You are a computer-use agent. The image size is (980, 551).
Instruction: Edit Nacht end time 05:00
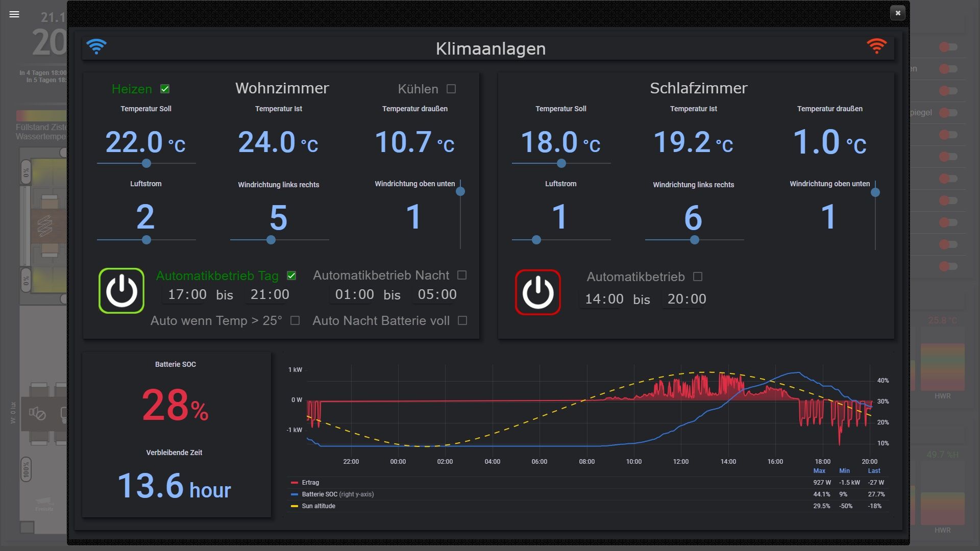pos(437,295)
